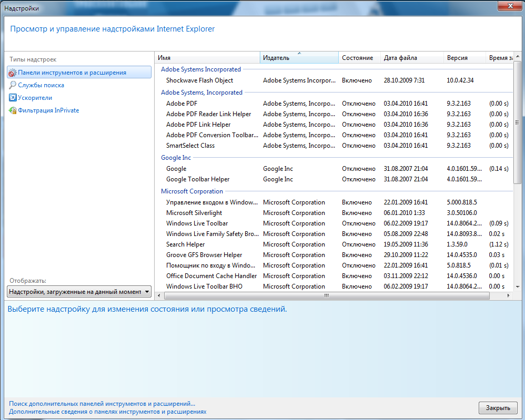This screenshot has width=525, height=420.
Task: Select the Adobe PDF add-on row
Action: pos(334,104)
